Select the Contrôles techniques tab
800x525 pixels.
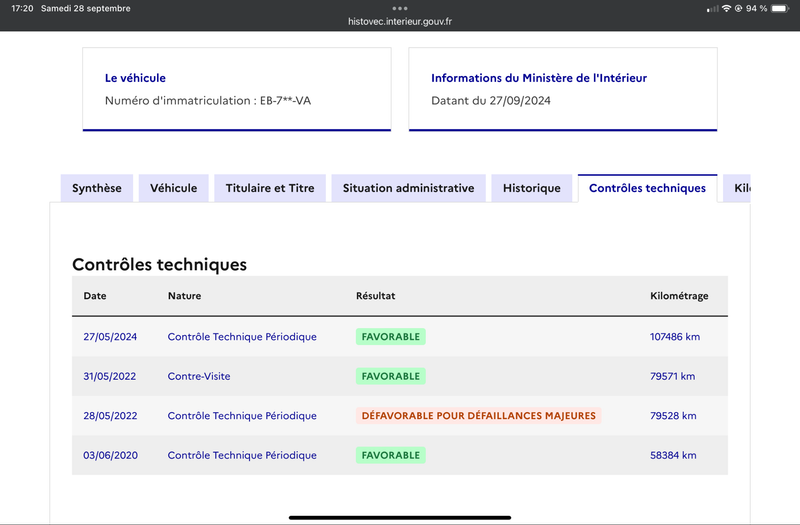(647, 188)
